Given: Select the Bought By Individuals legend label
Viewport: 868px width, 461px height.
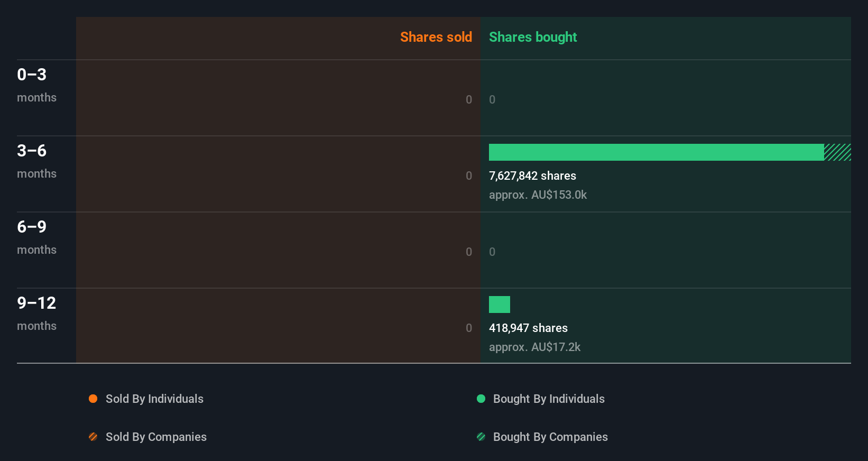Looking at the screenshot, I should coord(549,399).
